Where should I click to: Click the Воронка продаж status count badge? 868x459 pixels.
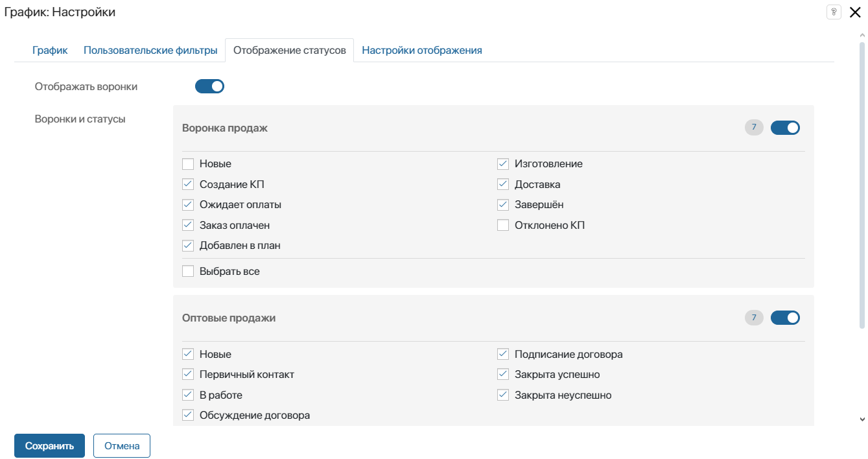(754, 128)
